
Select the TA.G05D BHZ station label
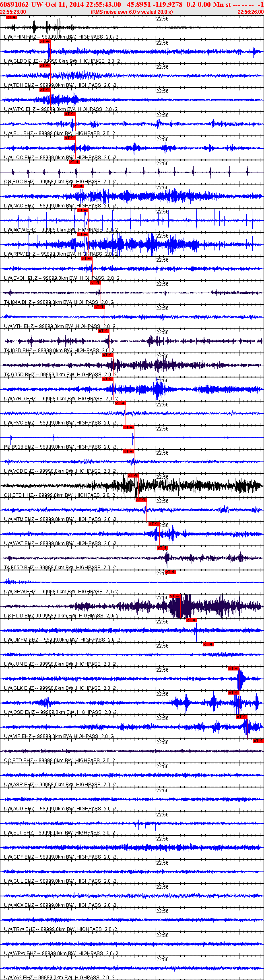(19, 375)
